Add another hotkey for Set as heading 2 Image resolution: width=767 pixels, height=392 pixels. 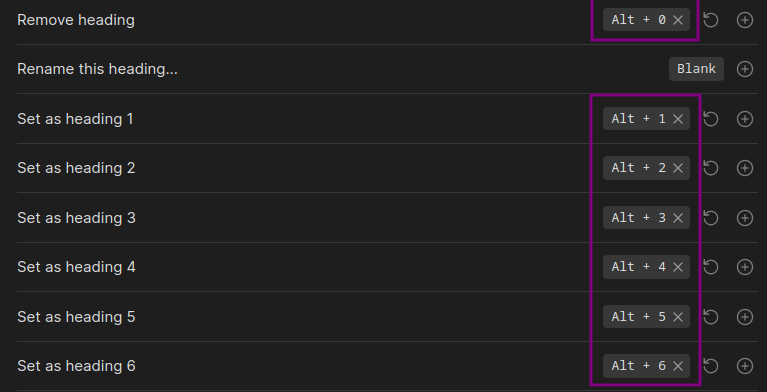pos(744,168)
